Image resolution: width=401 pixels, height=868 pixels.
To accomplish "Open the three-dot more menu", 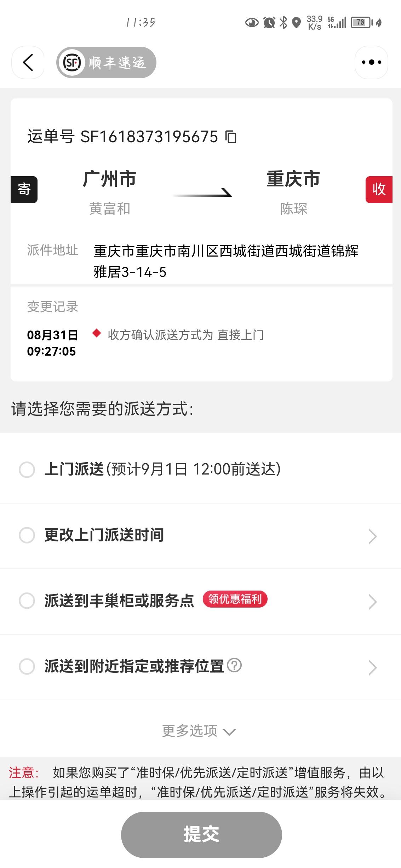I will pos(371,63).
